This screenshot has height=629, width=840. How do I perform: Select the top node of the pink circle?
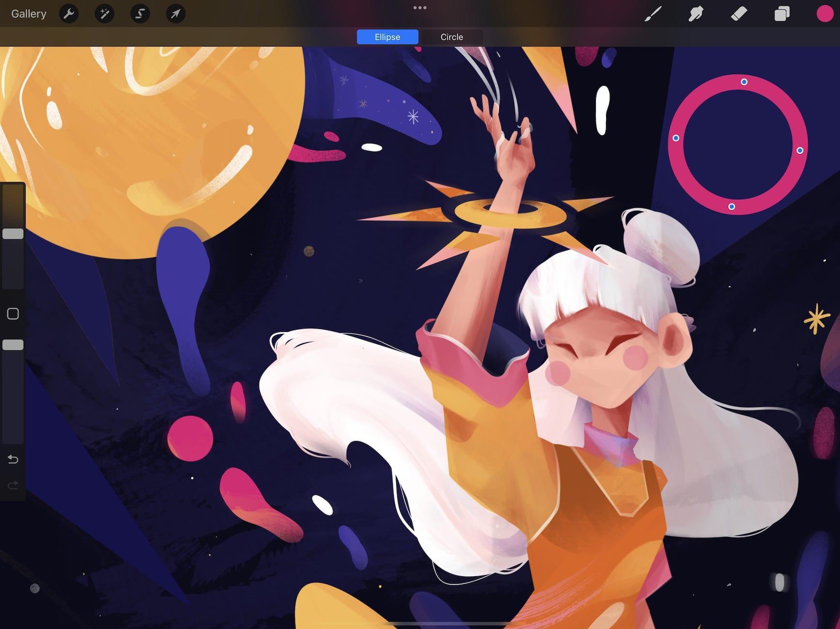[x=744, y=82]
